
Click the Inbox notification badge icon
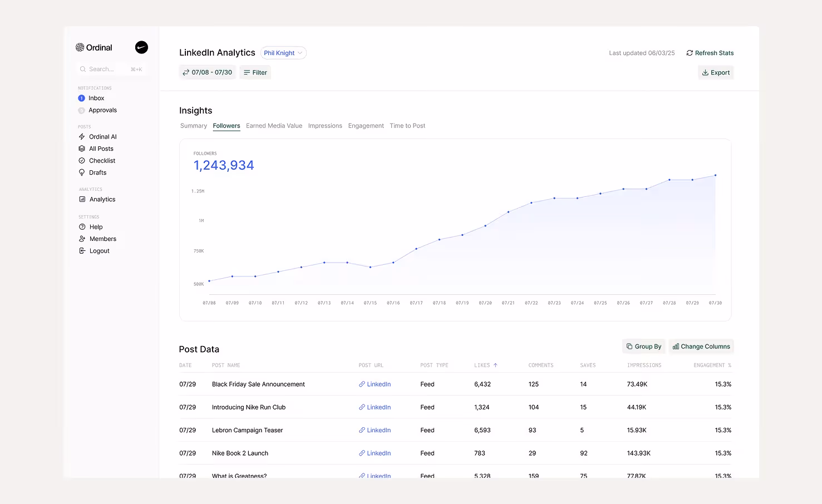(81, 98)
